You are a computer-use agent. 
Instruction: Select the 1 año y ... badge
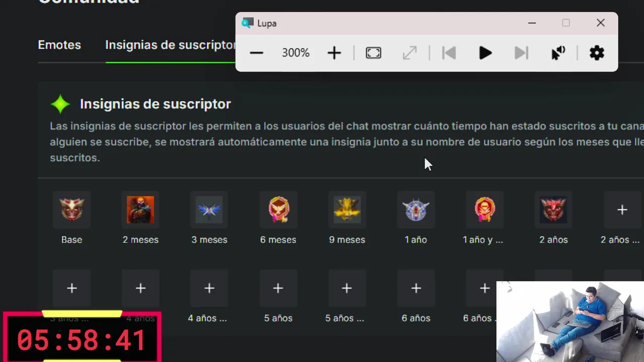(485, 210)
